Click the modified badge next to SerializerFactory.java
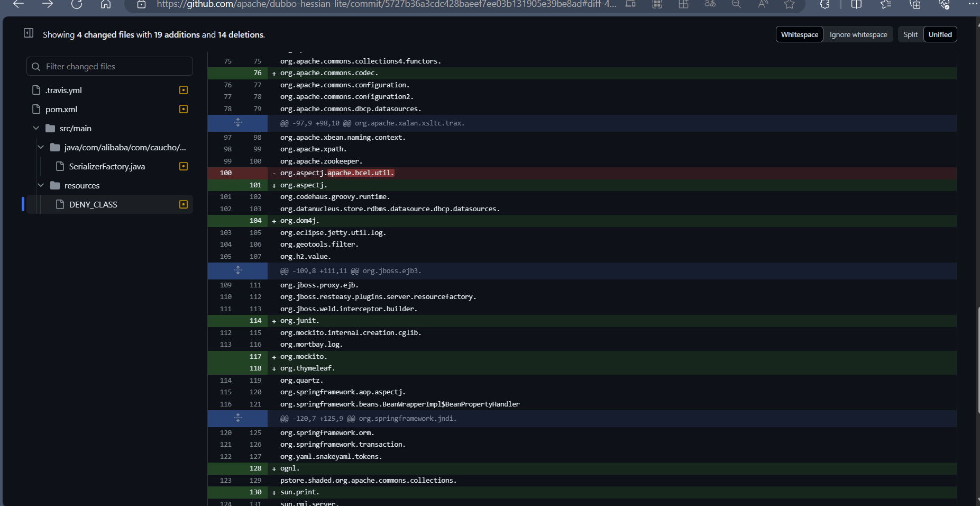 click(x=184, y=166)
